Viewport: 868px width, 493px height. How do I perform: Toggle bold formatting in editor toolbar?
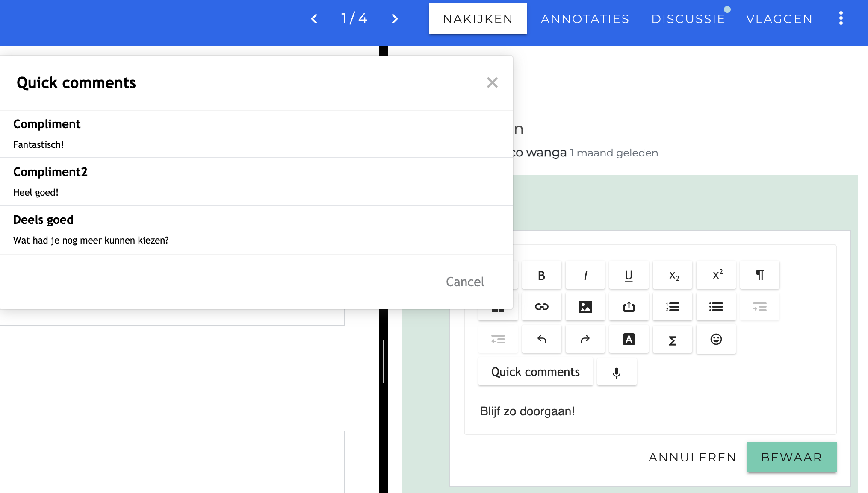[x=541, y=275]
